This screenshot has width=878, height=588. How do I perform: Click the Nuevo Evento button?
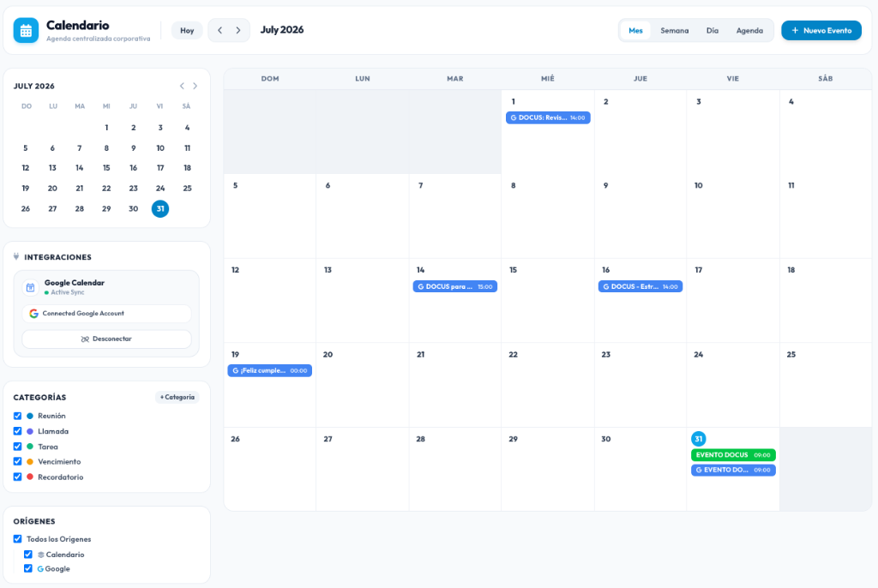point(821,30)
